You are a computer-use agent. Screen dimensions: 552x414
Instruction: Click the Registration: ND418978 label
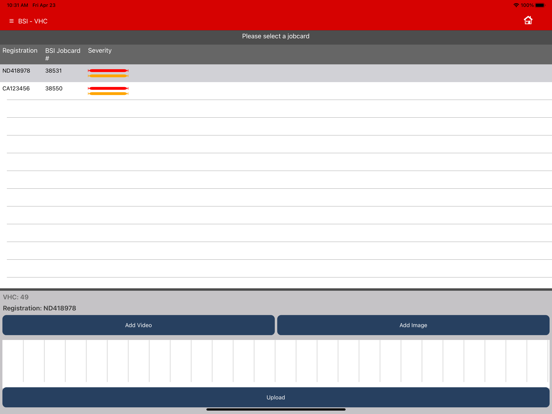point(39,308)
